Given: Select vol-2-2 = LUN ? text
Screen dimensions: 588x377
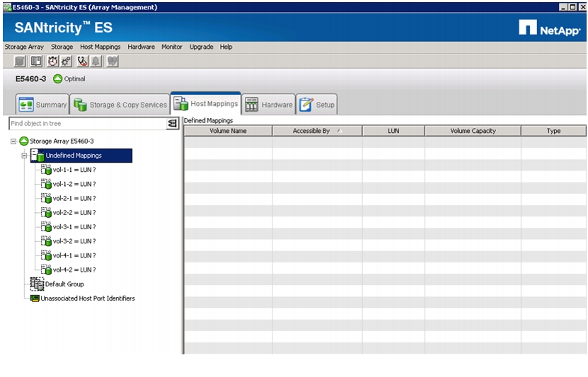Looking at the screenshot, I should click(x=74, y=212).
